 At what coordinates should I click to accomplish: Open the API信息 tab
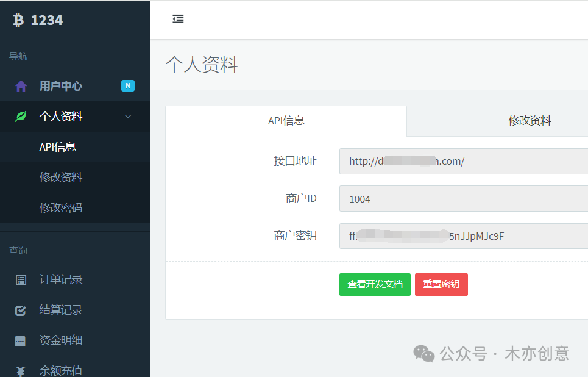pyautogui.click(x=285, y=121)
